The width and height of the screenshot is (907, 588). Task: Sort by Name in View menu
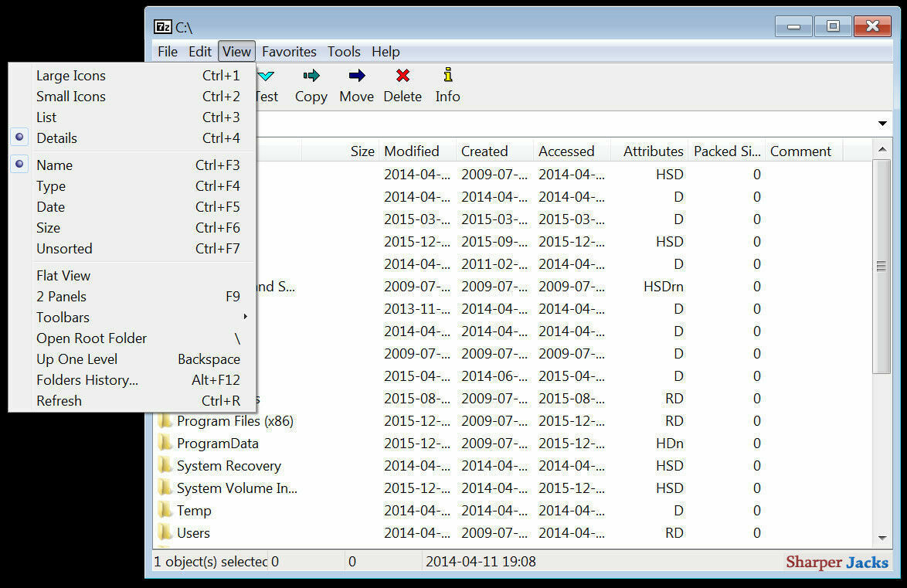[x=131, y=165]
